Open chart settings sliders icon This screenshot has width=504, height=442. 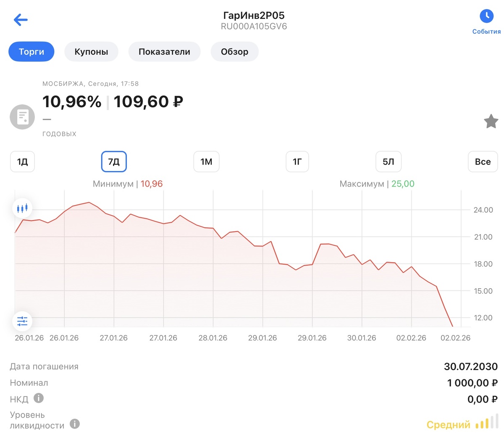(22, 321)
